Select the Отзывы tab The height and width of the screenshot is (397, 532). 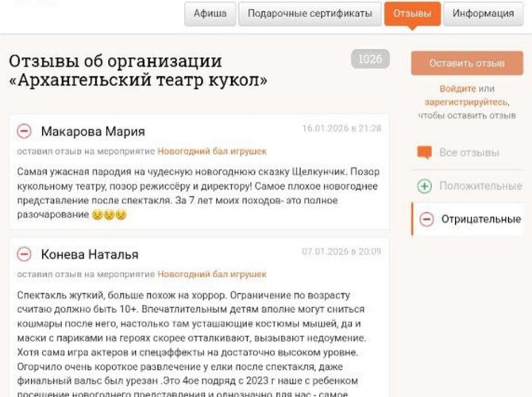412,13
